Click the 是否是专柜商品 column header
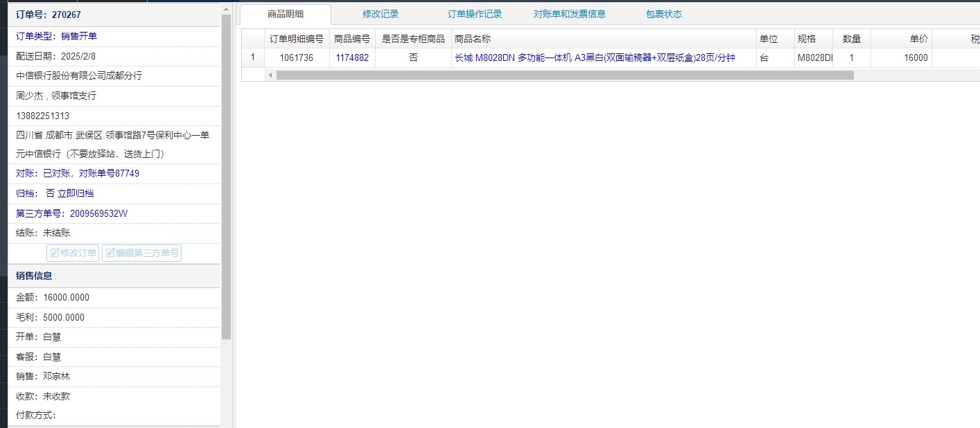Viewport: 980px width, 428px height. 414,39
